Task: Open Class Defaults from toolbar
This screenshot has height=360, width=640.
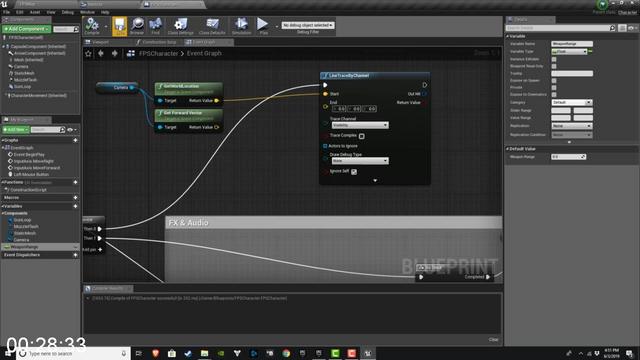Action: 212,26
